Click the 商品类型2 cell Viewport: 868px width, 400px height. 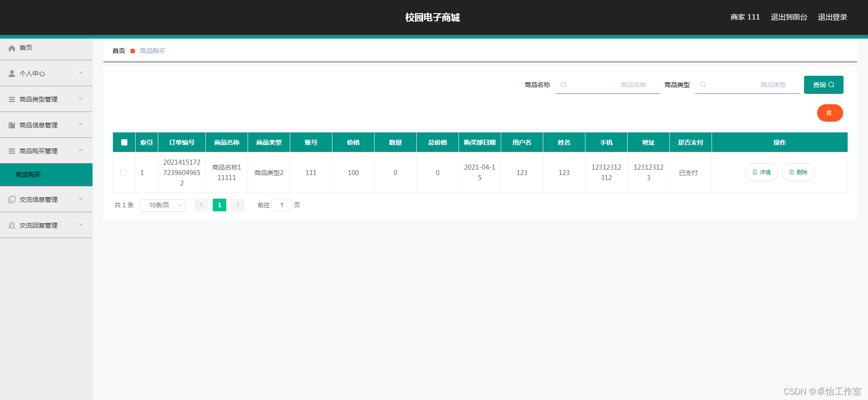pyautogui.click(x=269, y=173)
